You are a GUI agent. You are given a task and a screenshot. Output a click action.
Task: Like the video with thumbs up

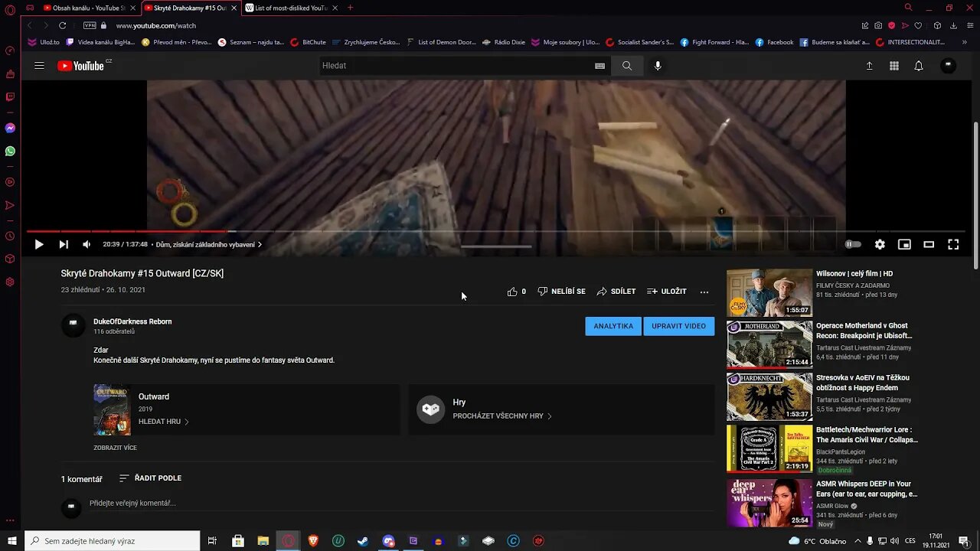(516, 292)
